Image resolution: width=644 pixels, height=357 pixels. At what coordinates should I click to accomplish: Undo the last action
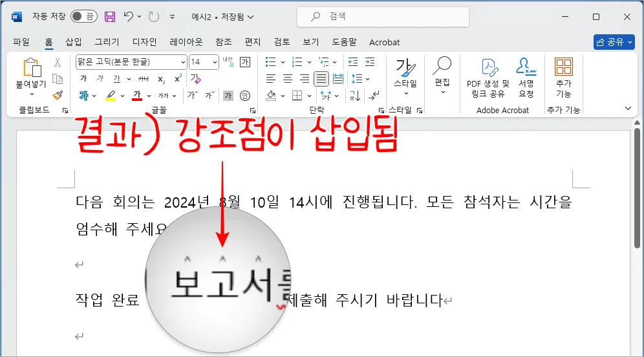point(128,16)
